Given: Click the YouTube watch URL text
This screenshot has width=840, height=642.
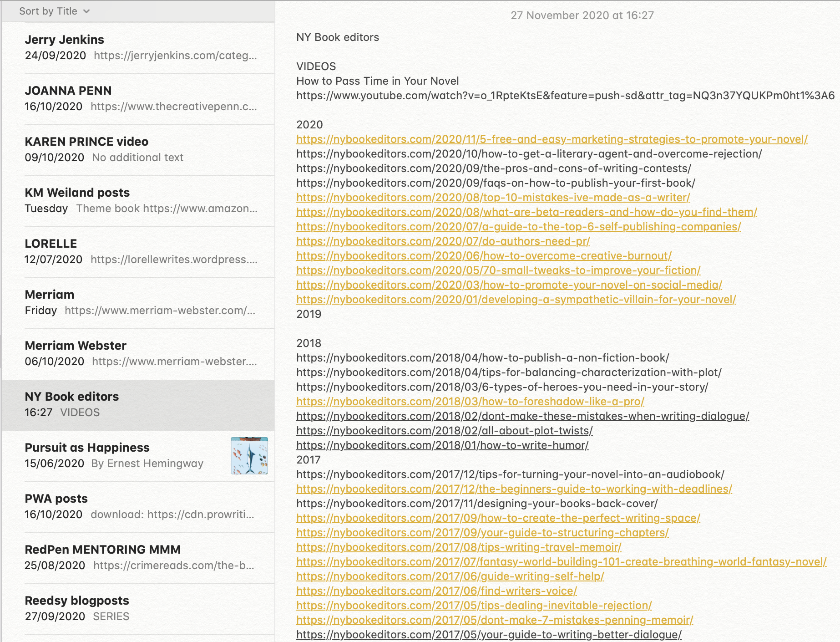Looking at the screenshot, I should (x=566, y=96).
